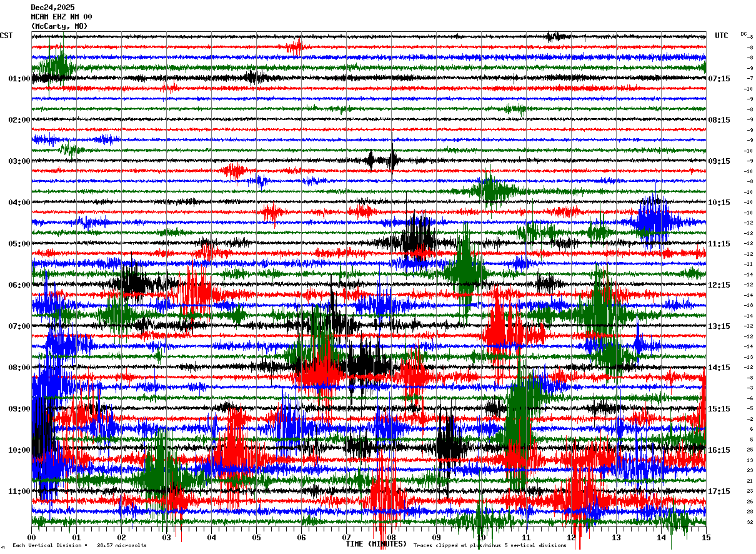Click the CST timezone label
756x554 pixels.
[6, 36]
